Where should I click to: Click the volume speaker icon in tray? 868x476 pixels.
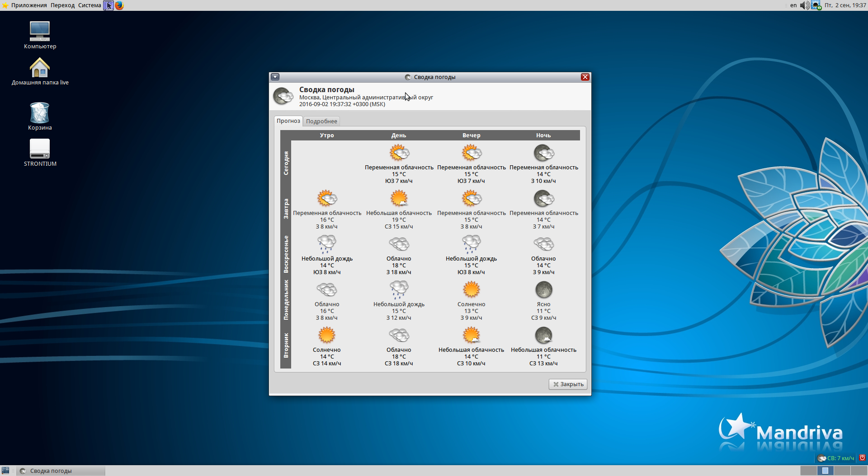pos(805,5)
